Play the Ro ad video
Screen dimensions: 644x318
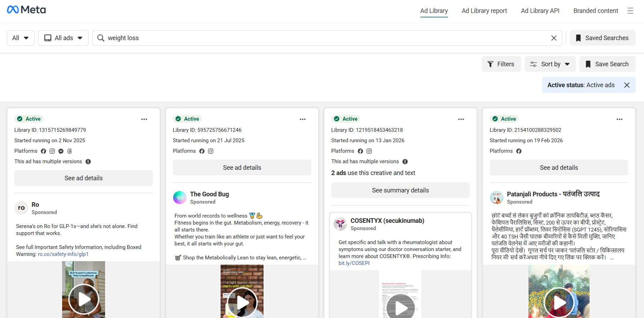click(x=84, y=299)
